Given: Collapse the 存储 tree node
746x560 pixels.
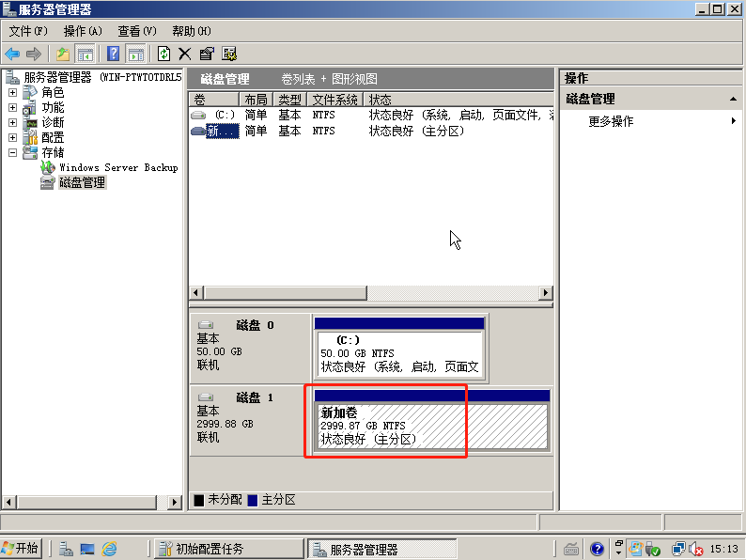Looking at the screenshot, I should [x=12, y=152].
